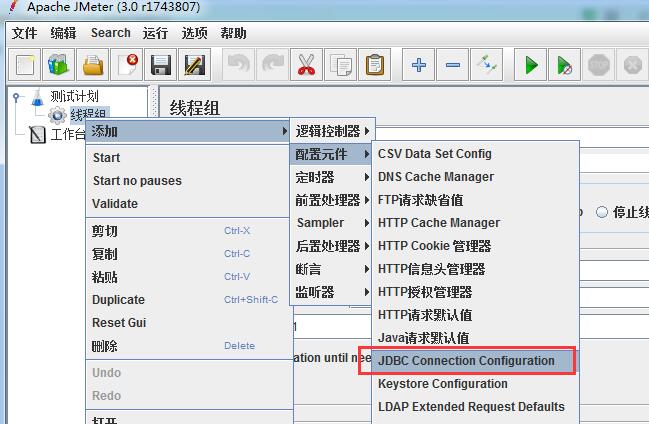Choose Start in the context menu

click(x=187, y=158)
